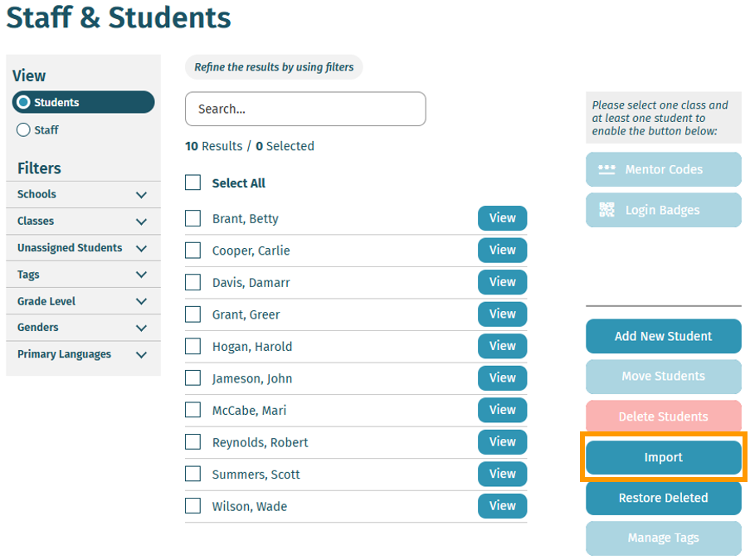
Task: Click the Login Badges QR icon
Action: 606,209
